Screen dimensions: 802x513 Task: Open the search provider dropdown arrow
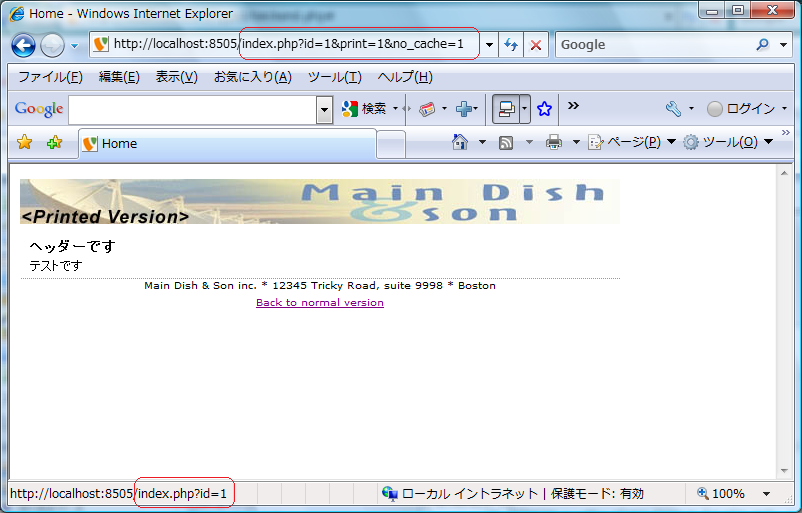(x=783, y=45)
